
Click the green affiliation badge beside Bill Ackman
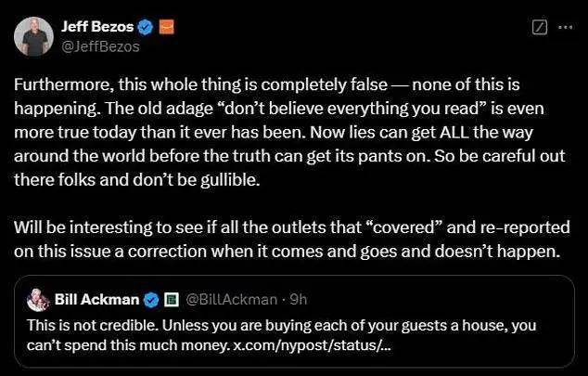coord(171,300)
